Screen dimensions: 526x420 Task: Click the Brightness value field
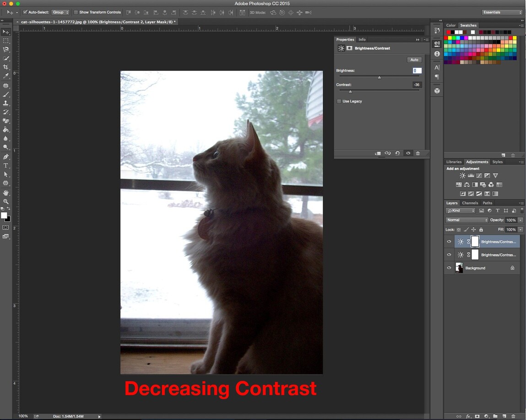pos(417,70)
